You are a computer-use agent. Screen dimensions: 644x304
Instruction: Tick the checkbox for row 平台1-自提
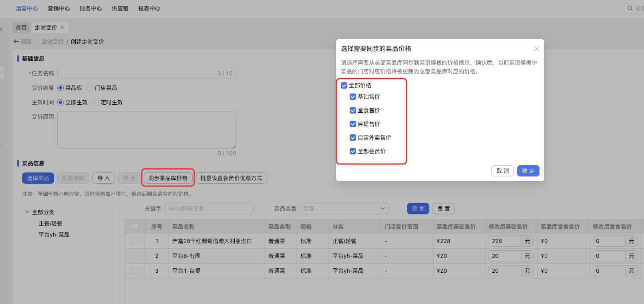click(x=135, y=271)
